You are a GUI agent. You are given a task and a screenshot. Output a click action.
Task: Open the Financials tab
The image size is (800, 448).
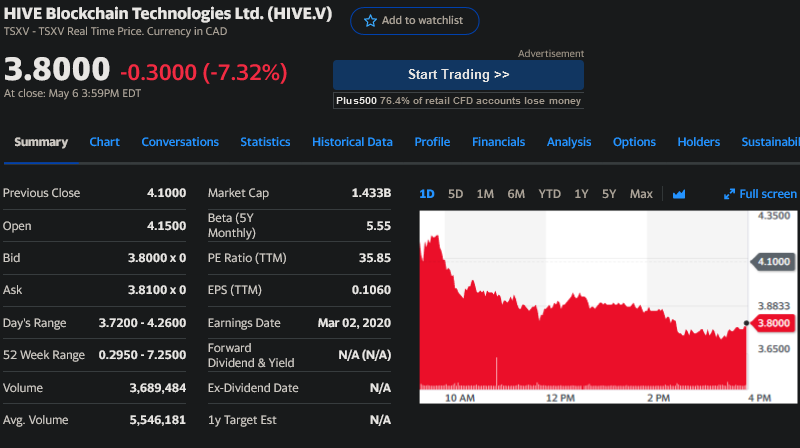tap(498, 142)
